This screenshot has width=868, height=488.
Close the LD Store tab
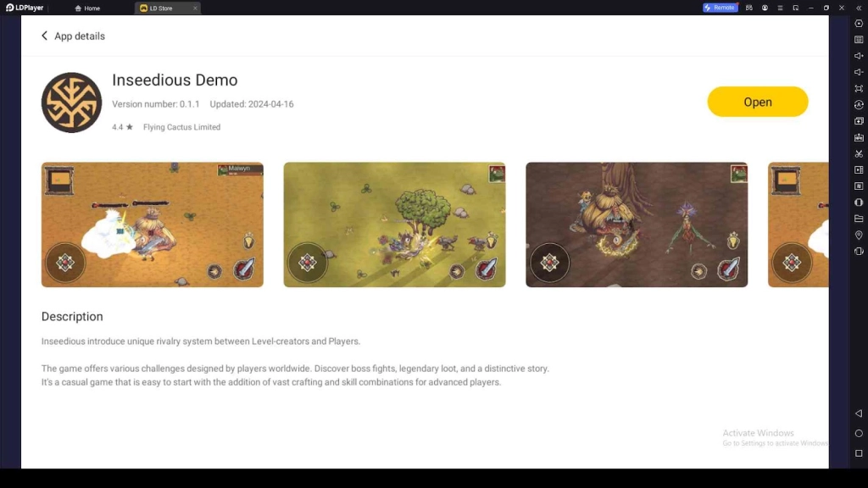(x=195, y=8)
